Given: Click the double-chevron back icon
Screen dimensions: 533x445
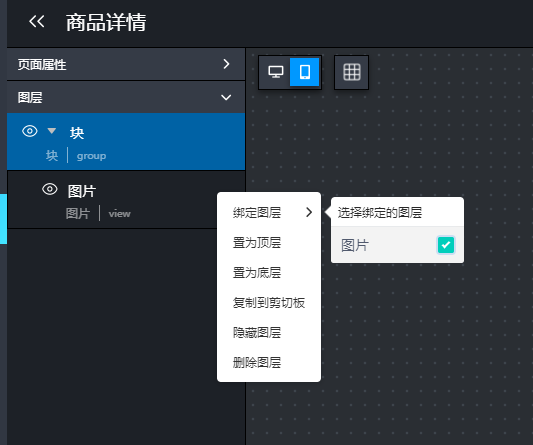Looking at the screenshot, I should pos(37,21).
